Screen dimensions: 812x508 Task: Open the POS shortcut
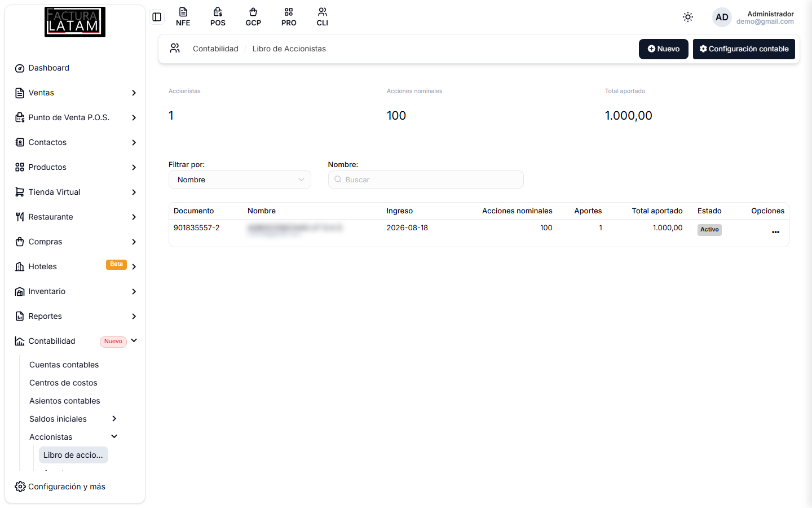(218, 17)
